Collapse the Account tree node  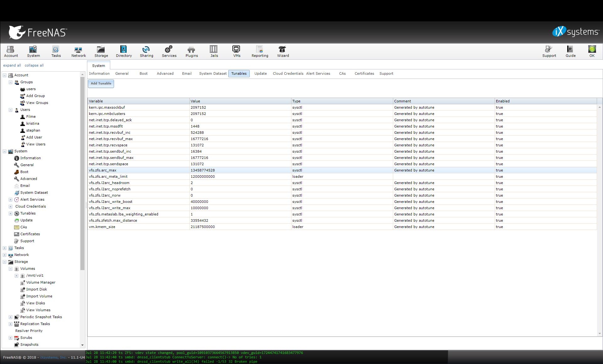coord(5,75)
